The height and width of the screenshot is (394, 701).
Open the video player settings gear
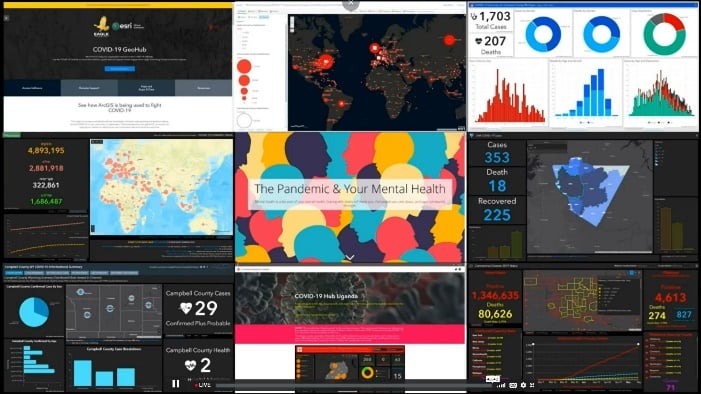pos(523,385)
